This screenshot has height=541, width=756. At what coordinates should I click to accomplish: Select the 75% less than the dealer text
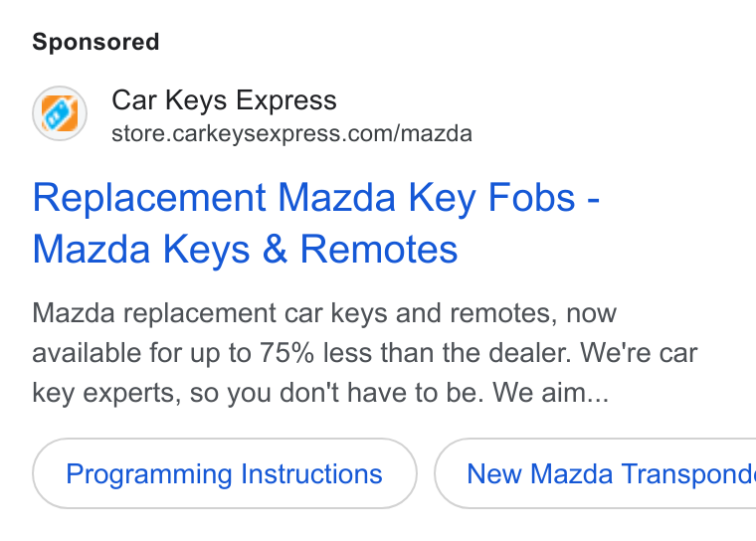click(415, 352)
